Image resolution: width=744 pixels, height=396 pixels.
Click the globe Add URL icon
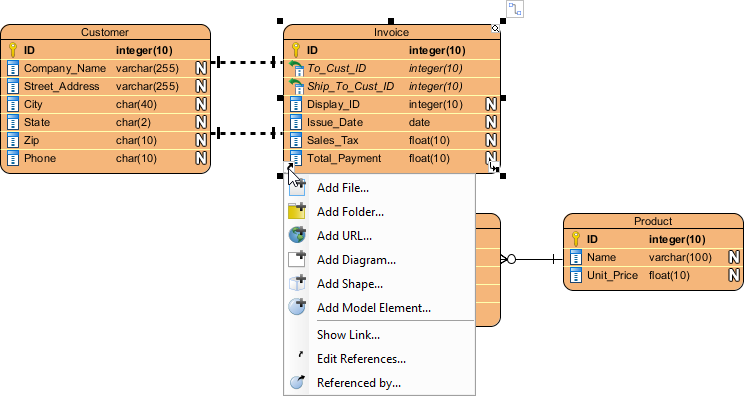pos(297,235)
